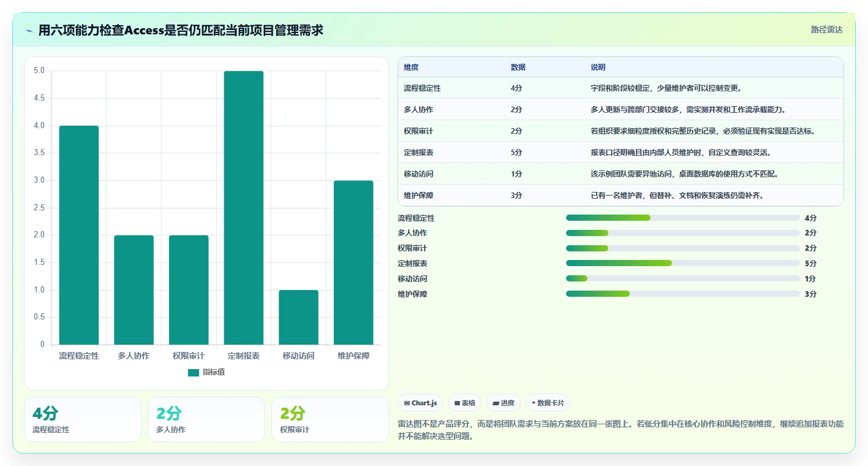Click the 指标值 legend label
868x466 pixels.
214,373
